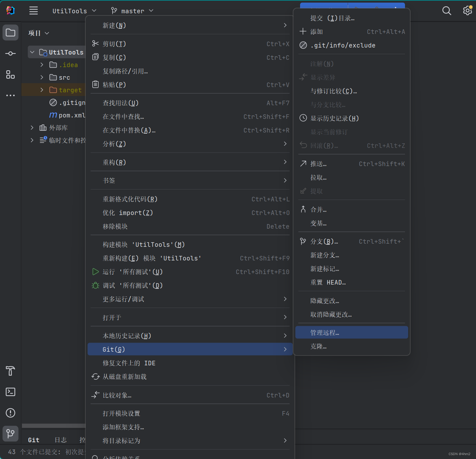This screenshot has width=476, height=459.
Task: Expand the src folder arrow
Action: (x=42, y=77)
